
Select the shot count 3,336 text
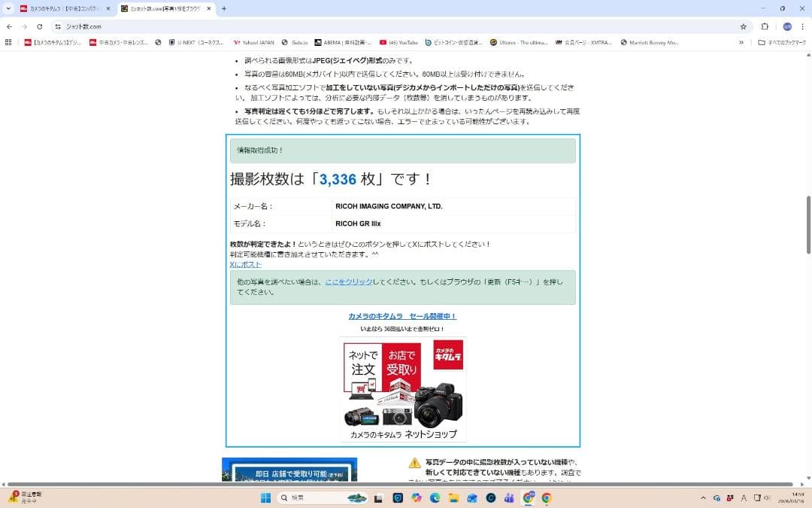(338, 179)
